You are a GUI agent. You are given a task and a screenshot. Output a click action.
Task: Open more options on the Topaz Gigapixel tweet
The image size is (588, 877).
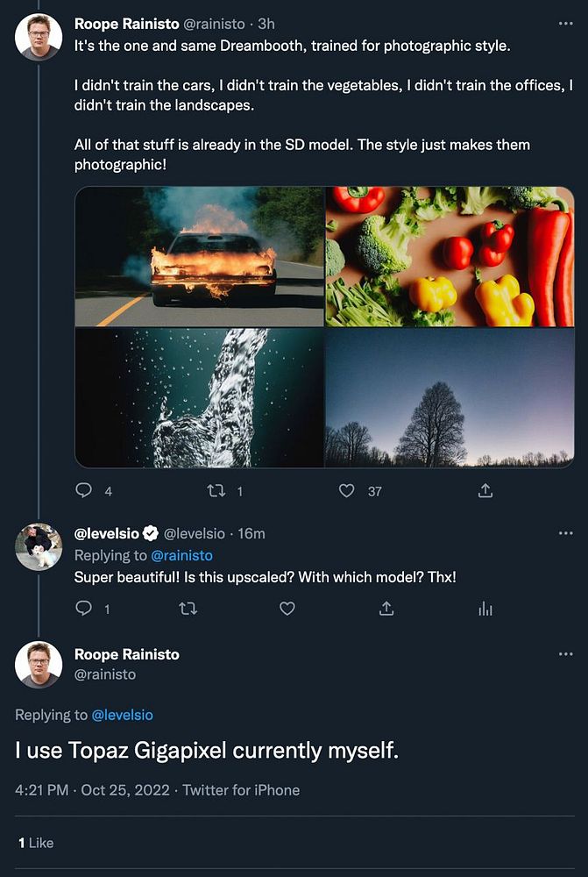point(565,654)
